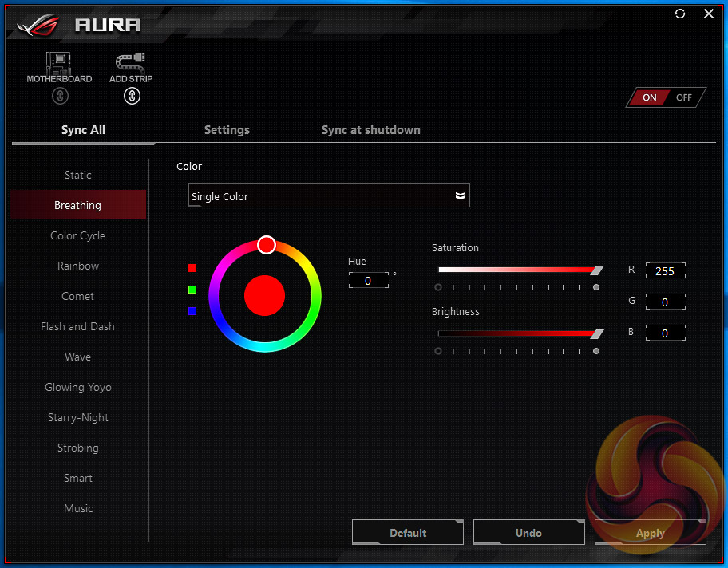Close the Aura window
The image size is (728, 568).
pyautogui.click(x=709, y=14)
